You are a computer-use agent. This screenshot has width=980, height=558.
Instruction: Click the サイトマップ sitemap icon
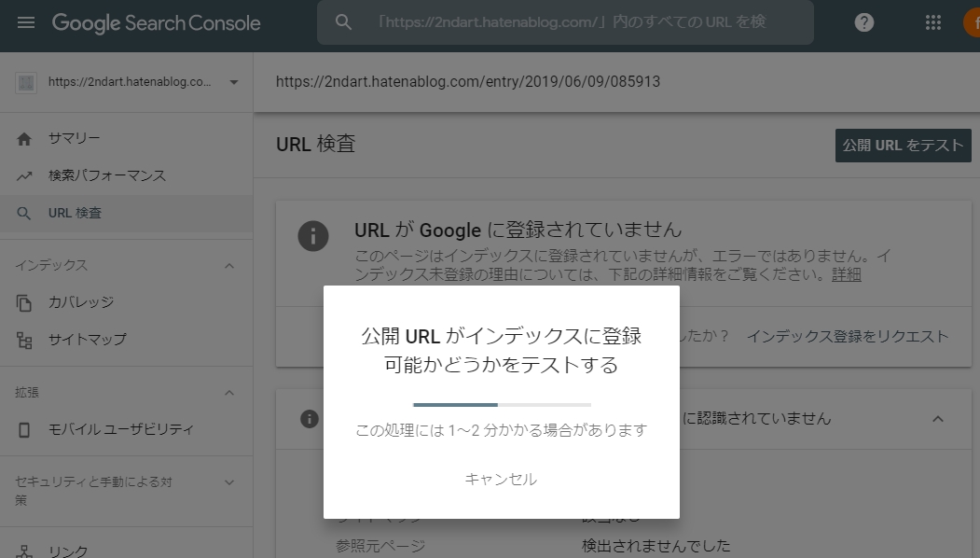tap(23, 340)
